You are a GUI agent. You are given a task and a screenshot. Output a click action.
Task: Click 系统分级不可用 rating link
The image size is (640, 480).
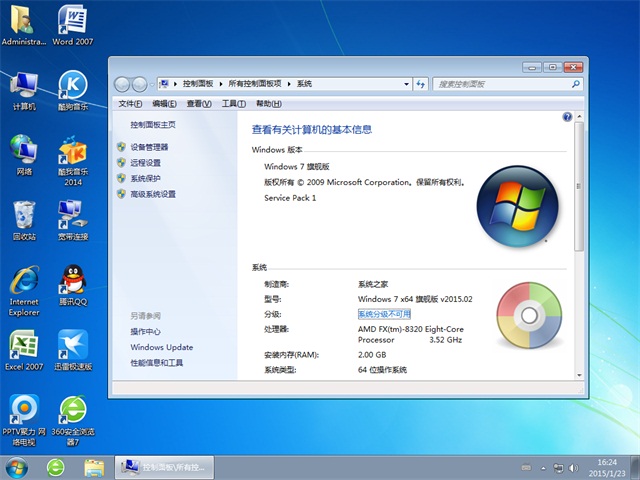[384, 314]
